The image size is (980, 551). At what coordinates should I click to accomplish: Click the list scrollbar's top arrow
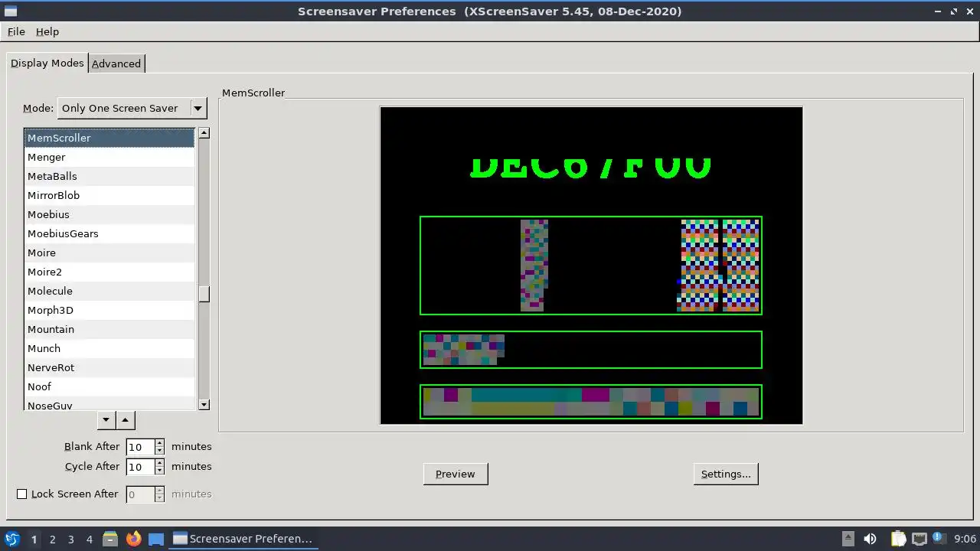click(204, 133)
